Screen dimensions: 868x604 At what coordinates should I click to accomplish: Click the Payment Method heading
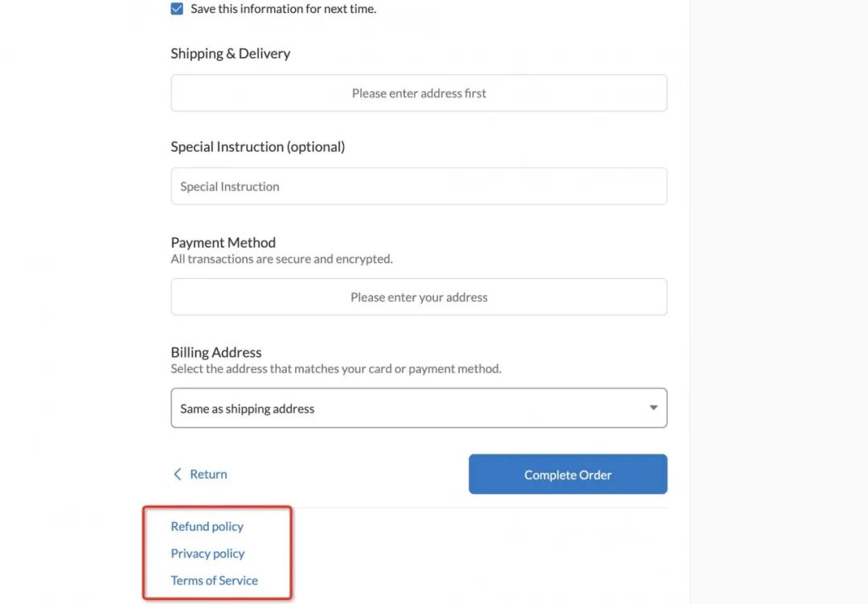coord(223,242)
